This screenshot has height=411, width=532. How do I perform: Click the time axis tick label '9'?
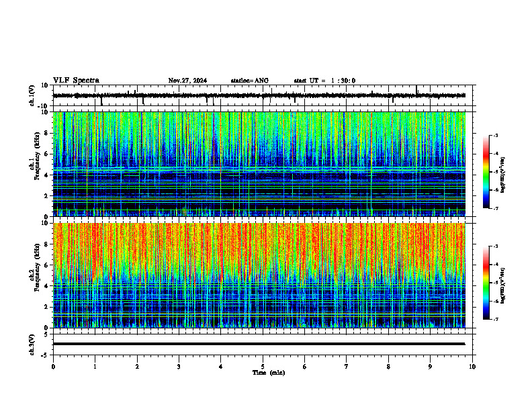(x=430, y=367)
